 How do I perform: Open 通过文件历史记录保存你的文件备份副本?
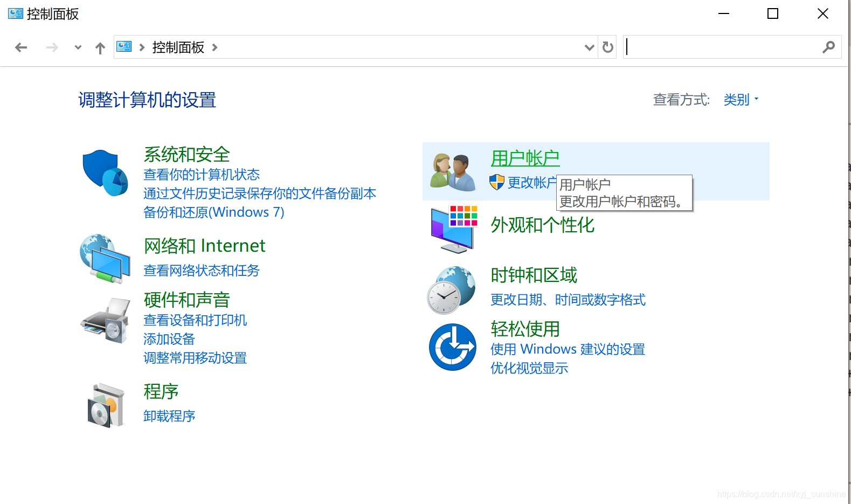260,194
